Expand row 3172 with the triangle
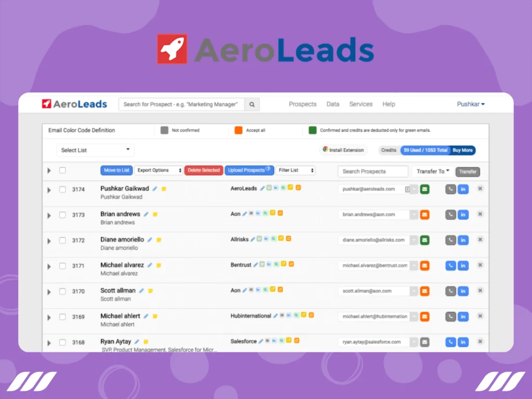Image resolution: width=532 pixels, height=399 pixels. tap(49, 241)
